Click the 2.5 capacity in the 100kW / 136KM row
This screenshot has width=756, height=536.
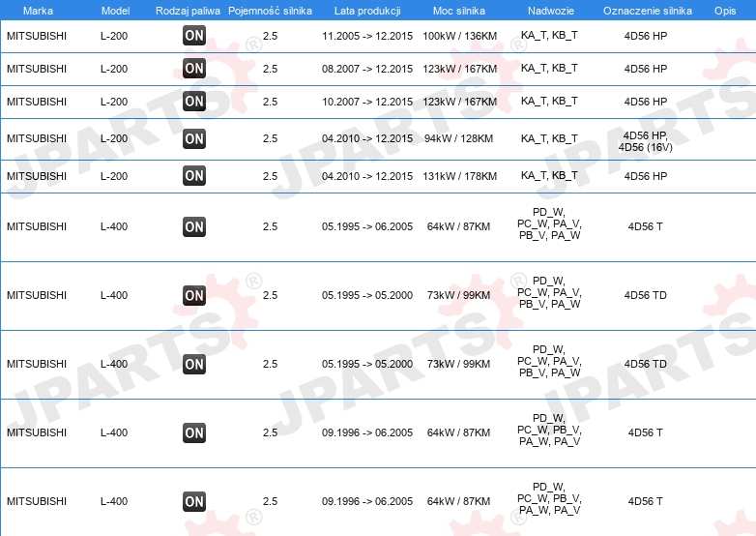pyautogui.click(x=270, y=36)
